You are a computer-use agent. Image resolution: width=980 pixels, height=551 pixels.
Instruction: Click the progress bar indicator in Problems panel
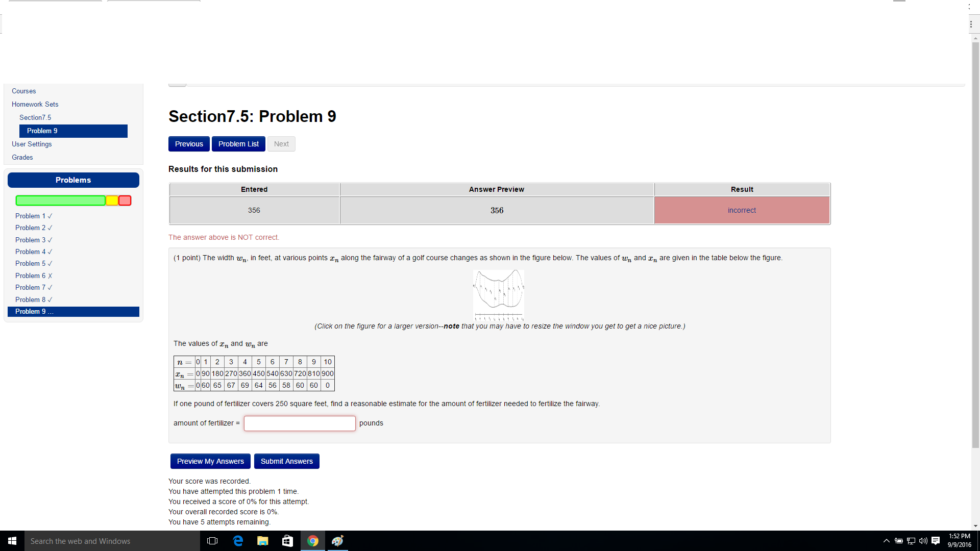tap(72, 201)
